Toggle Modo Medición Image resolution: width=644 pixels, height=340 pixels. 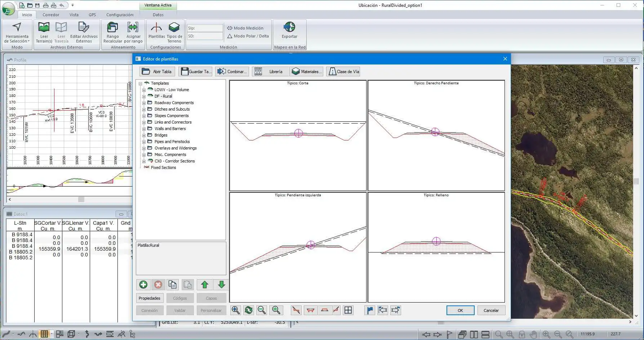(245, 28)
